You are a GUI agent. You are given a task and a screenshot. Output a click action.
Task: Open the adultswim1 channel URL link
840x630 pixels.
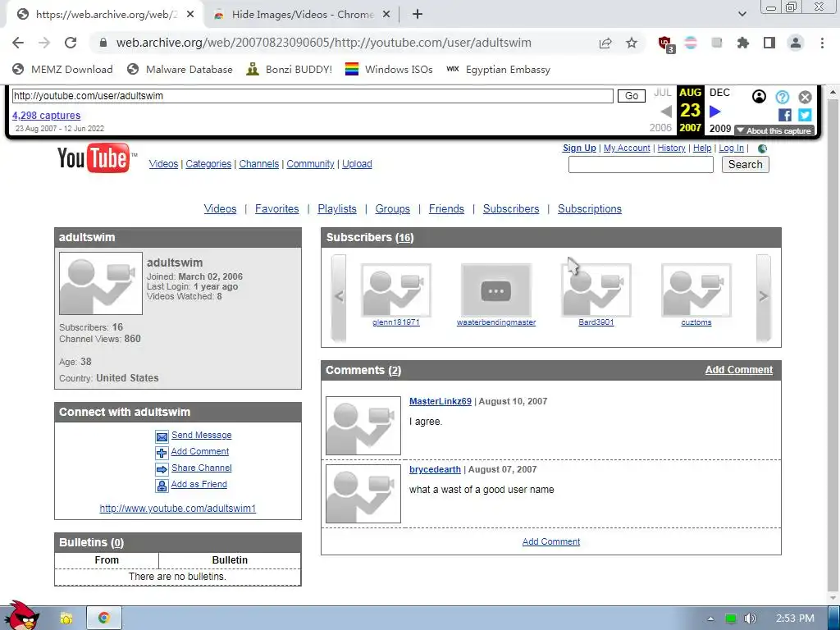pyautogui.click(x=178, y=509)
